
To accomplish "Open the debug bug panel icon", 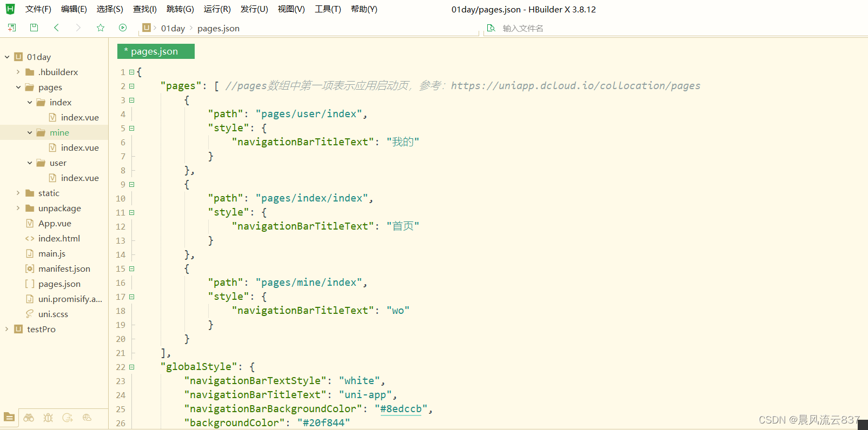I will 48,418.
